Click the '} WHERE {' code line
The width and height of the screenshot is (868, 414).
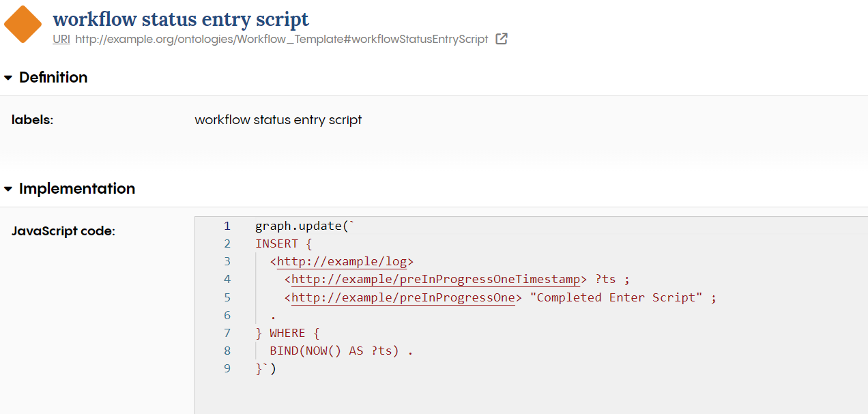coord(287,333)
